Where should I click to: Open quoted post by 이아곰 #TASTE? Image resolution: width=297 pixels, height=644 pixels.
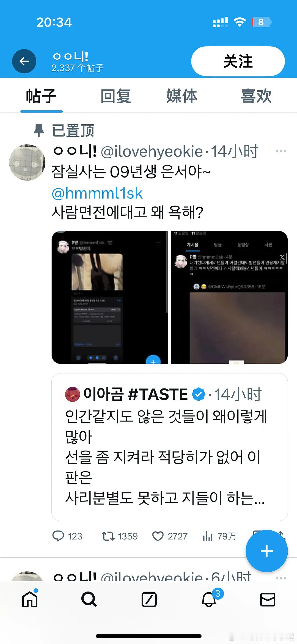(170, 447)
